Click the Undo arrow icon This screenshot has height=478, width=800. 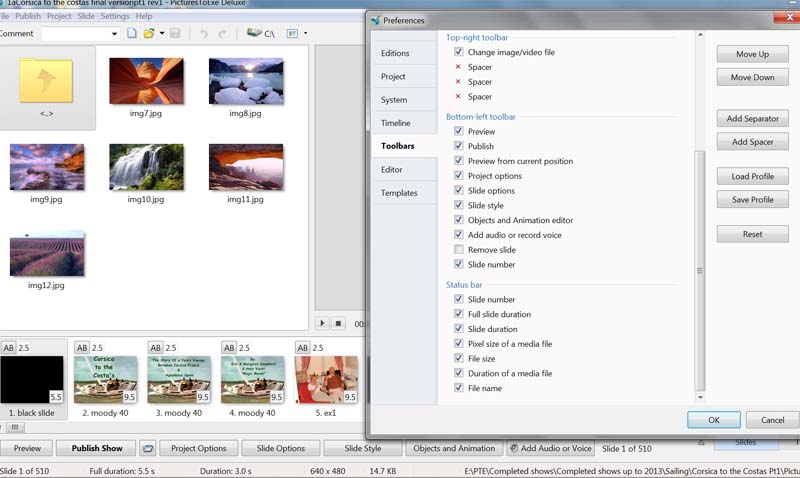pyautogui.click(x=204, y=34)
